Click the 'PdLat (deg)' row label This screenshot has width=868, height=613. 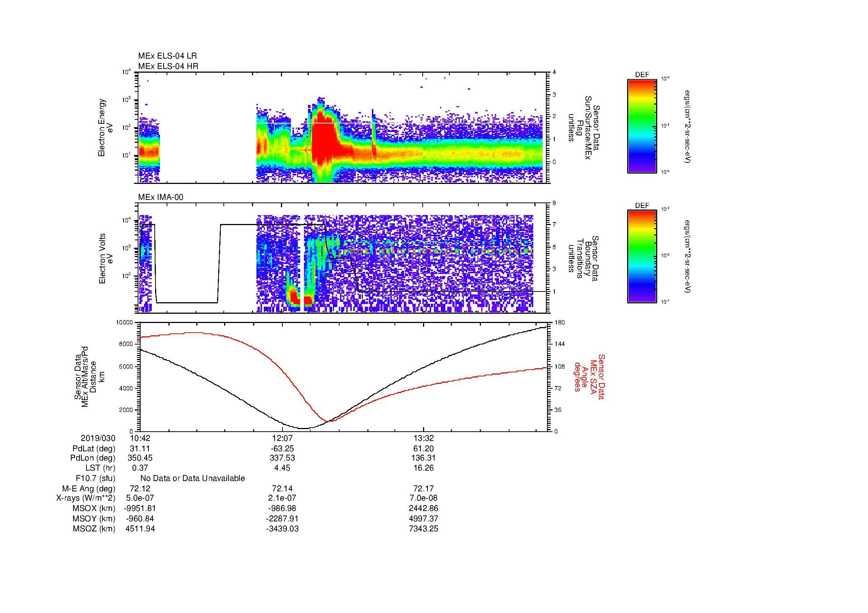94,449
